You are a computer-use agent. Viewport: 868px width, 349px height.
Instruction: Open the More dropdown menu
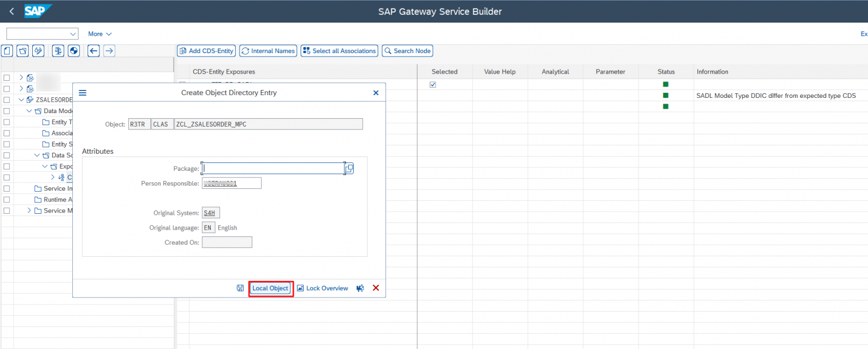[99, 33]
